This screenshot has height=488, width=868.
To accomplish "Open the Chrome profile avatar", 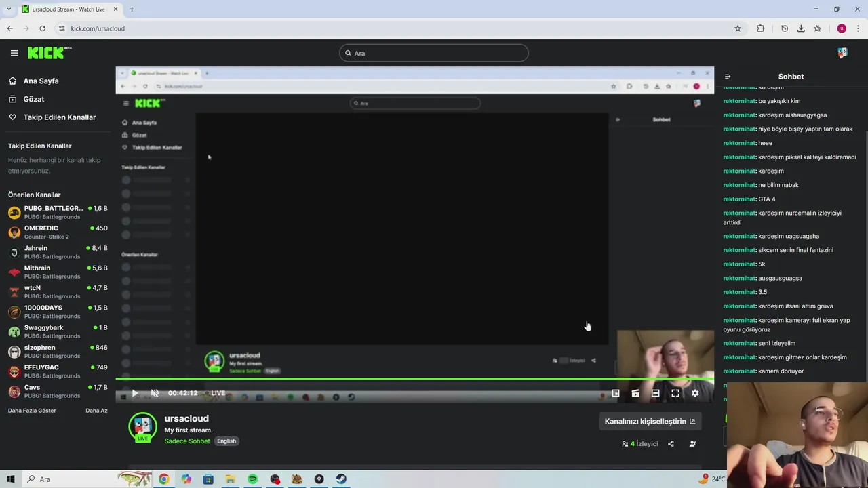I will (x=842, y=28).
